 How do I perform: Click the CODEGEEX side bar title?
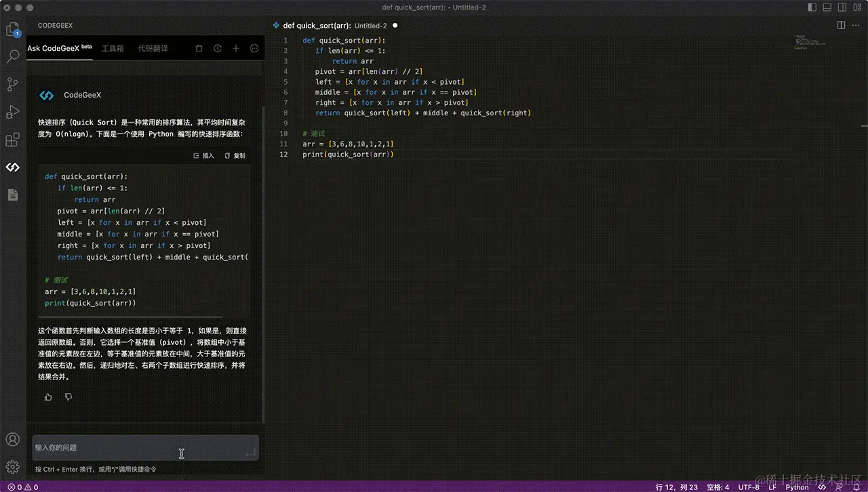tap(55, 26)
